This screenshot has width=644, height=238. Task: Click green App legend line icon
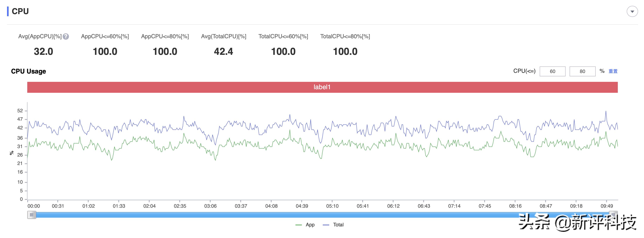click(298, 225)
